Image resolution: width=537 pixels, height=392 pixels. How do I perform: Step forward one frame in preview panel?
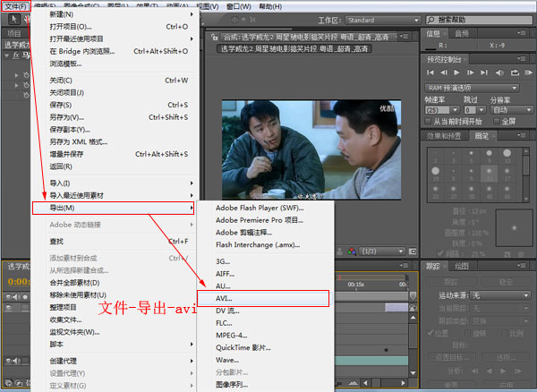(x=470, y=72)
